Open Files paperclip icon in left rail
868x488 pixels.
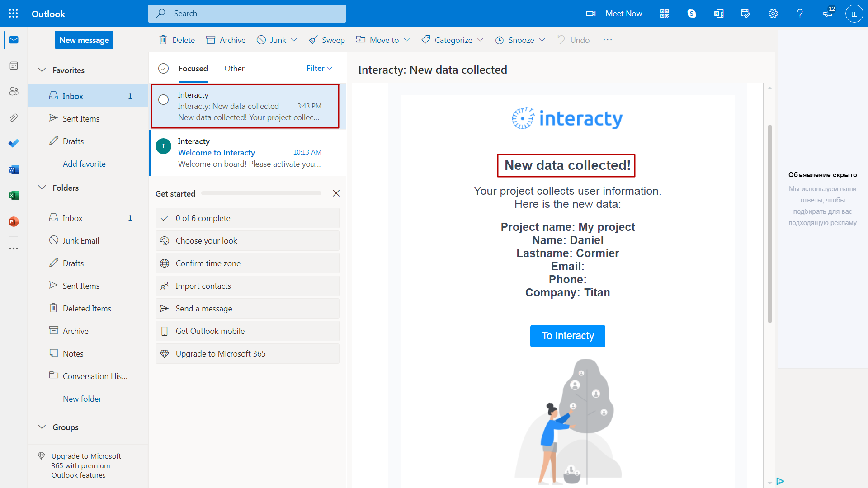pyautogui.click(x=14, y=117)
